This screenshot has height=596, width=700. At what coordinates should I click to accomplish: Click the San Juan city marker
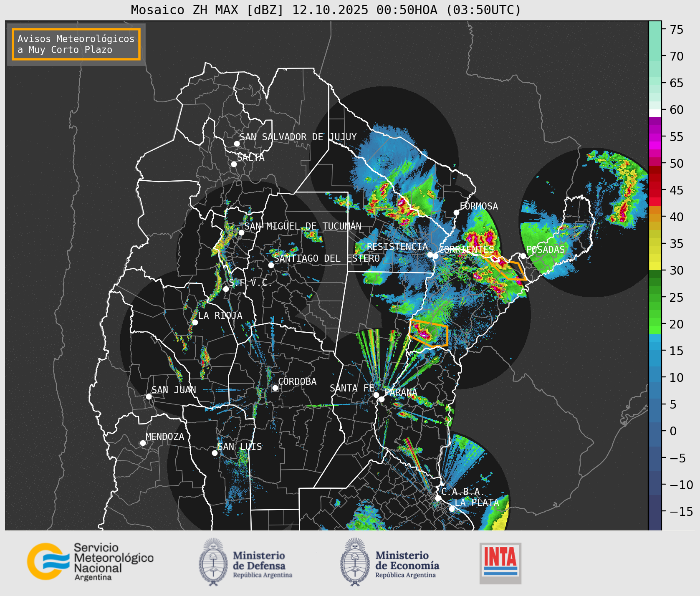(149, 396)
